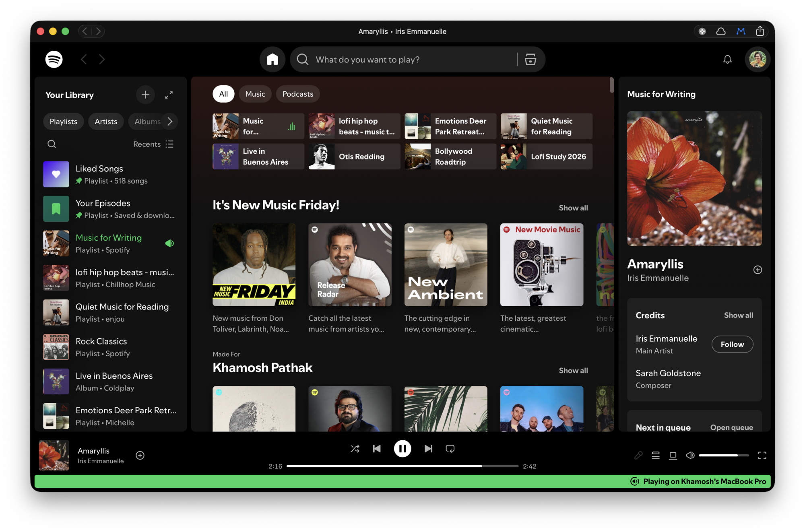Image resolution: width=805 pixels, height=532 pixels.
Task: Show all New Music Friday playlists
Action: (x=573, y=208)
